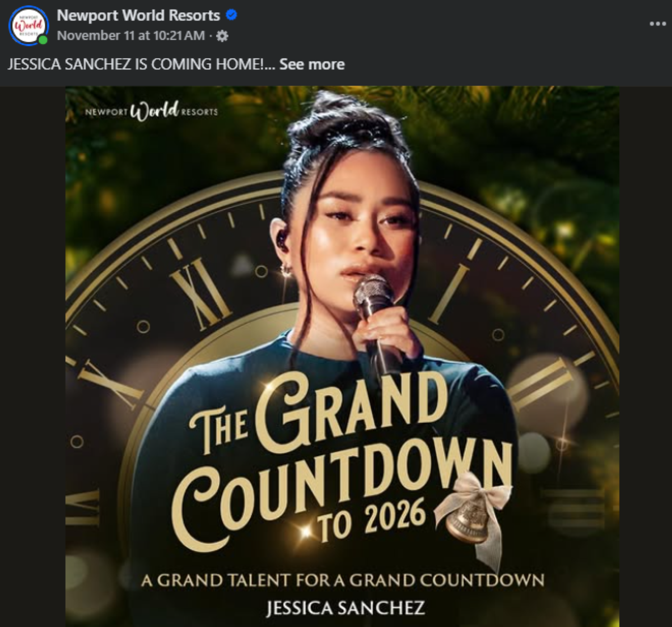This screenshot has height=627, width=672.
Task: Click the Newport World Resorts profile picture
Action: click(28, 26)
